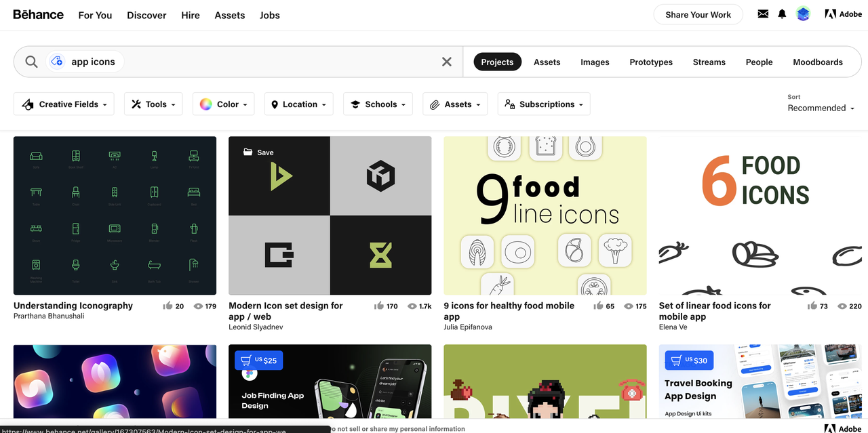Click the personal information footer link
The image size is (868, 433).
pos(397,428)
